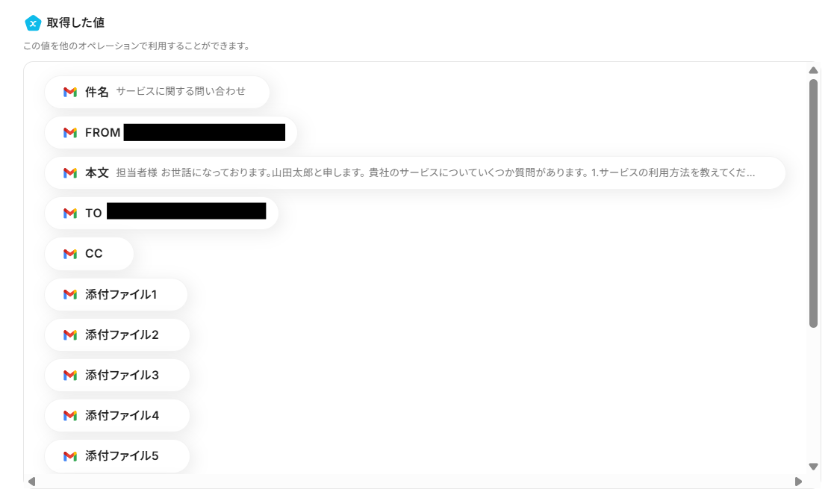Viewport: 837px width, 504px height.
Task: Click the blue pentagon icon next to 取得した値
Action: [33, 23]
